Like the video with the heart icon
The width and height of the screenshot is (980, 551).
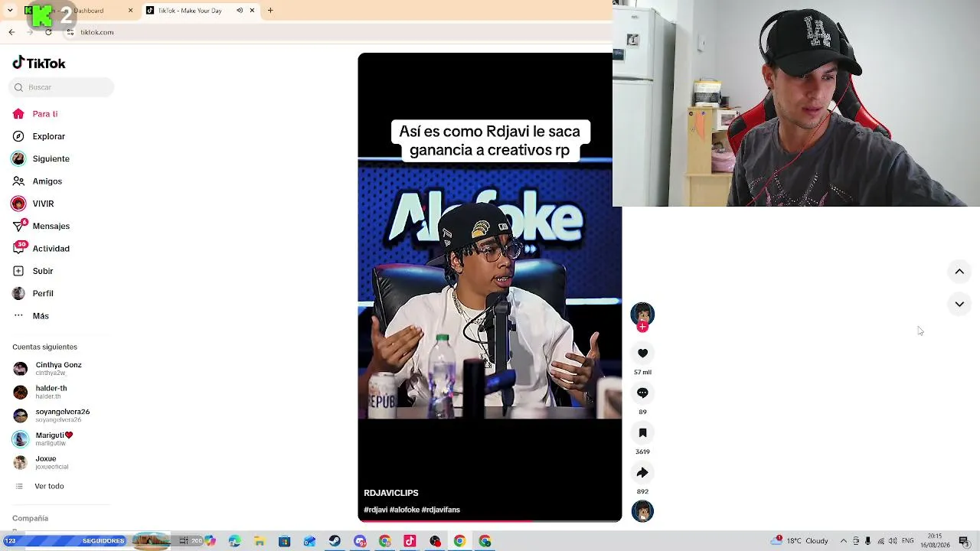point(642,353)
